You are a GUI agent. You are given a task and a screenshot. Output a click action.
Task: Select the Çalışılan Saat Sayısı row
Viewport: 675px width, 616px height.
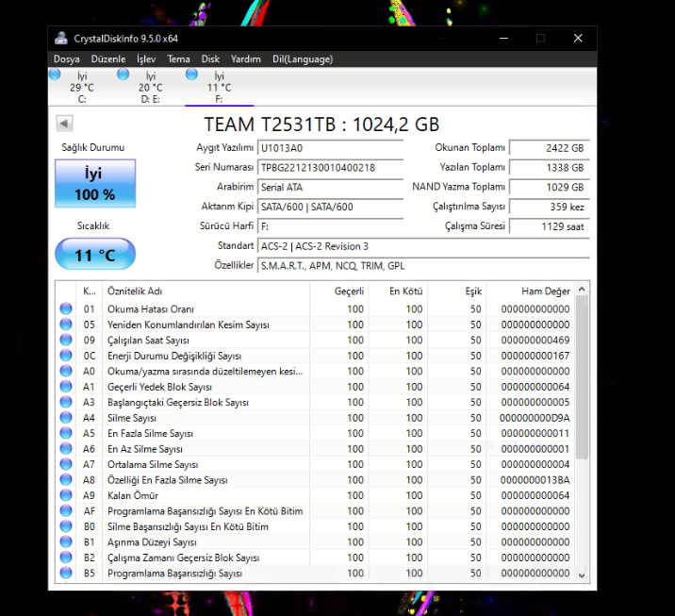click(315, 340)
